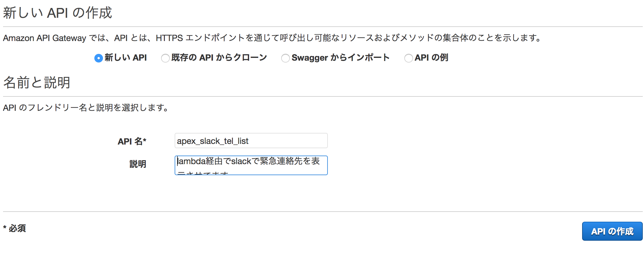Click the Swagger からインポート label text

[x=340, y=58]
